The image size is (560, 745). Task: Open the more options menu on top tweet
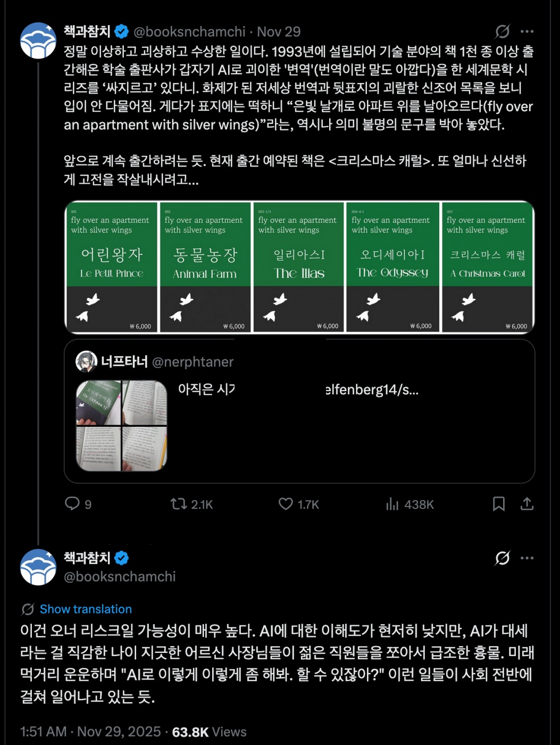point(527,32)
